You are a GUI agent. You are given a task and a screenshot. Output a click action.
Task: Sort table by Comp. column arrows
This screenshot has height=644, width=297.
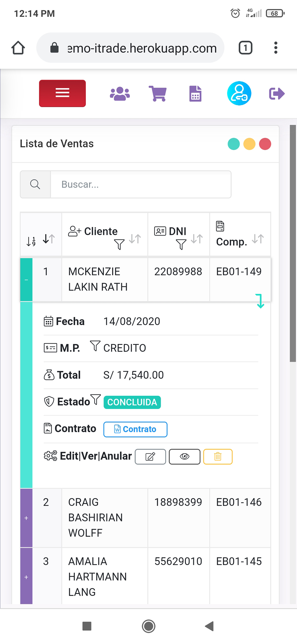point(257,239)
